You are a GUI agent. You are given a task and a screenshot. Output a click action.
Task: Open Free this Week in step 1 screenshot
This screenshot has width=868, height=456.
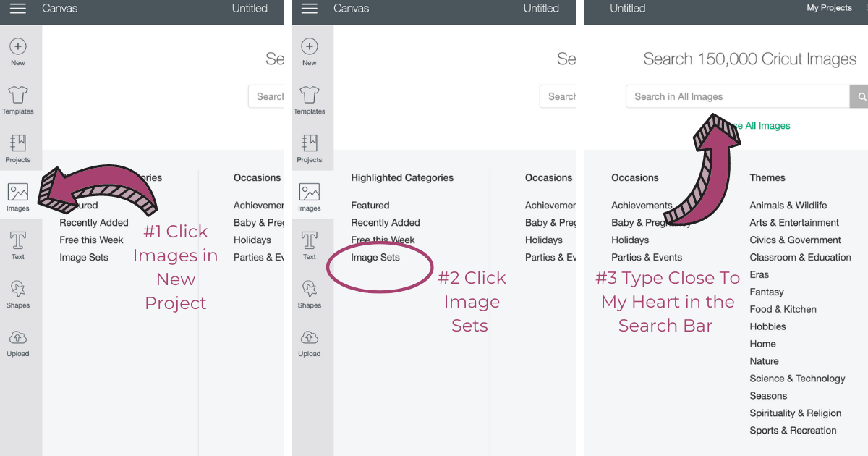(x=91, y=240)
